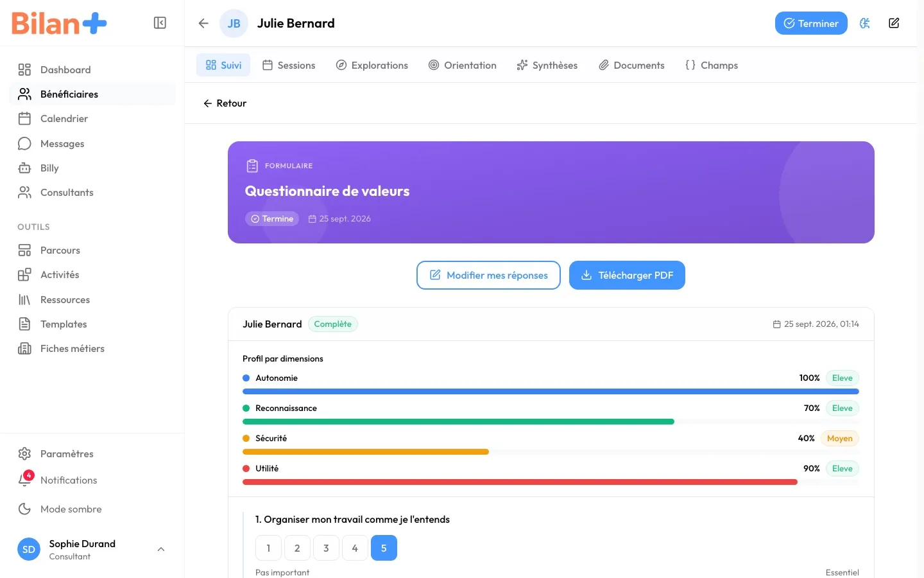Collapse the sidebar panel icon
The image size is (924, 578).
pyautogui.click(x=160, y=23)
